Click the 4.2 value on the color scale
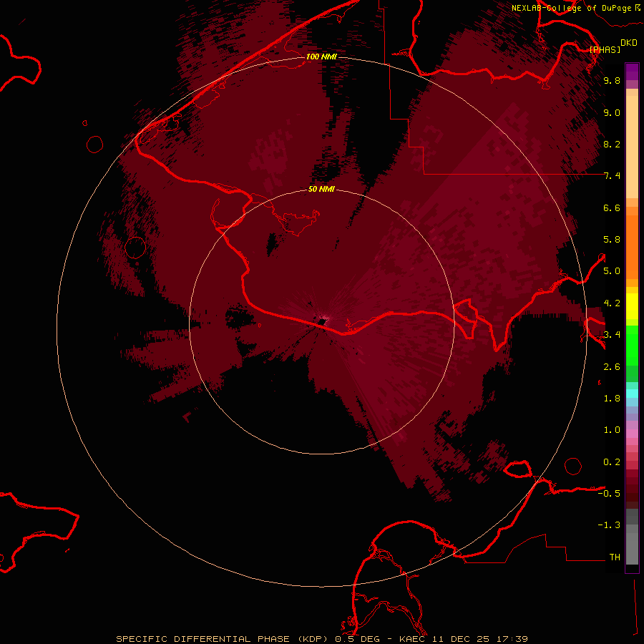This screenshot has height=644, width=644. (612, 303)
